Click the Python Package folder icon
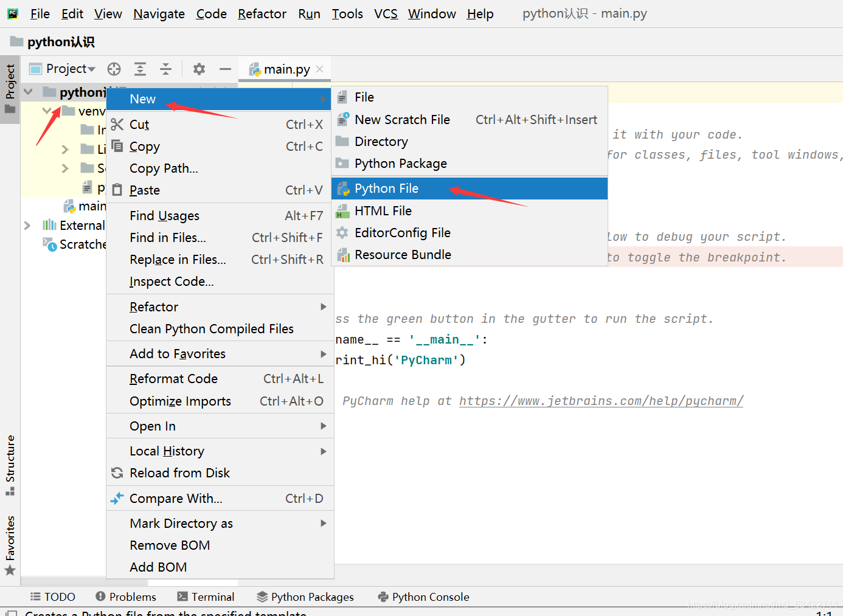Image resolution: width=843 pixels, height=616 pixels. click(342, 163)
